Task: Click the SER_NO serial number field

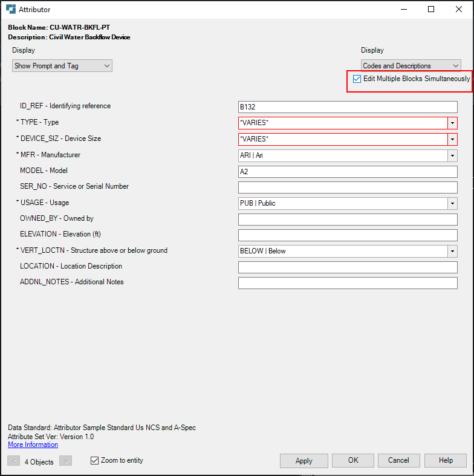Action: pyautogui.click(x=348, y=187)
